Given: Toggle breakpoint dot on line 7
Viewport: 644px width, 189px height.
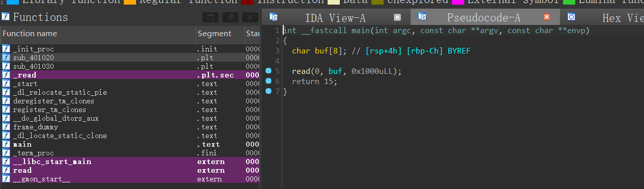Looking at the screenshot, I should pos(269,91).
